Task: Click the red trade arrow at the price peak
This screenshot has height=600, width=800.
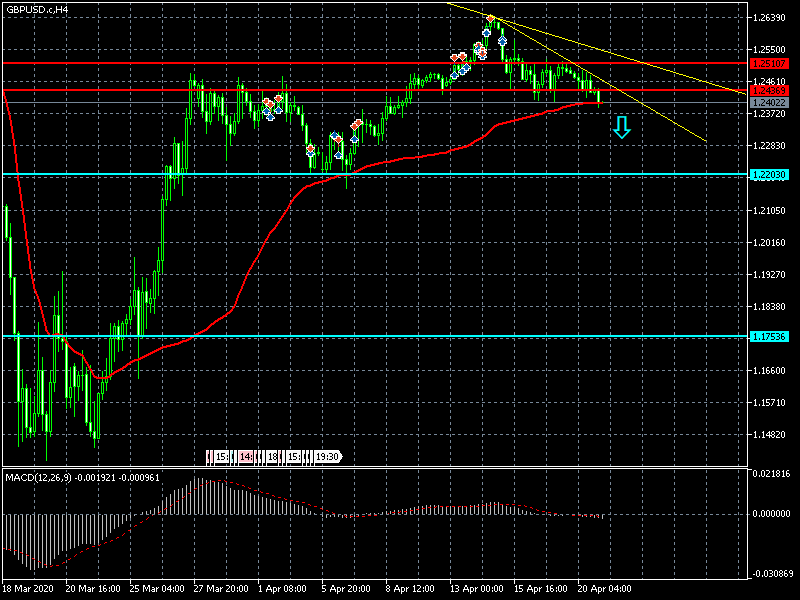Action: pos(490,19)
